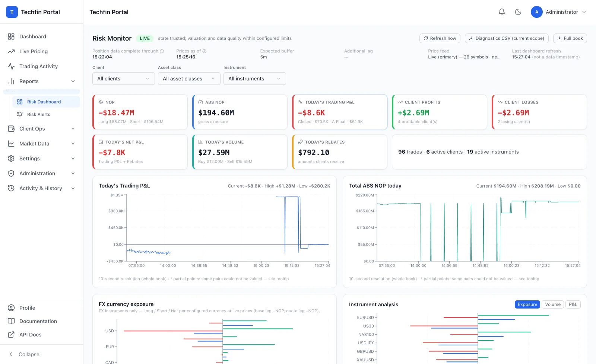Click the Administration shield icon

pyautogui.click(x=11, y=173)
